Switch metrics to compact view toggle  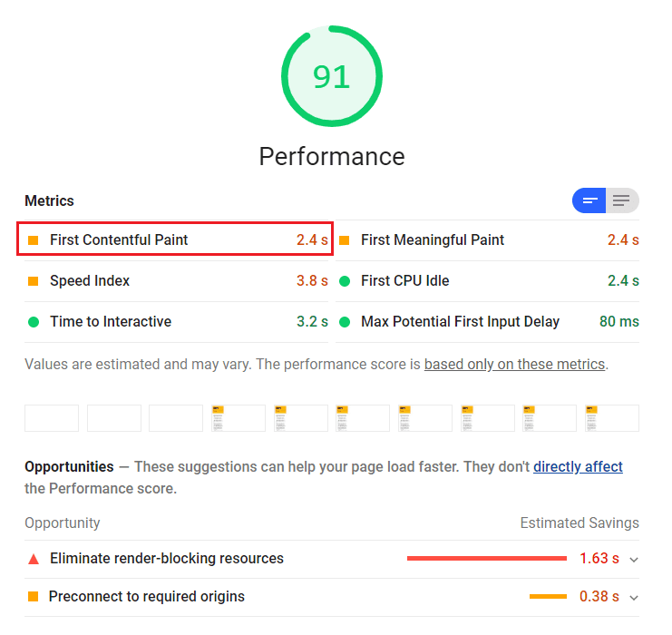[x=589, y=200]
